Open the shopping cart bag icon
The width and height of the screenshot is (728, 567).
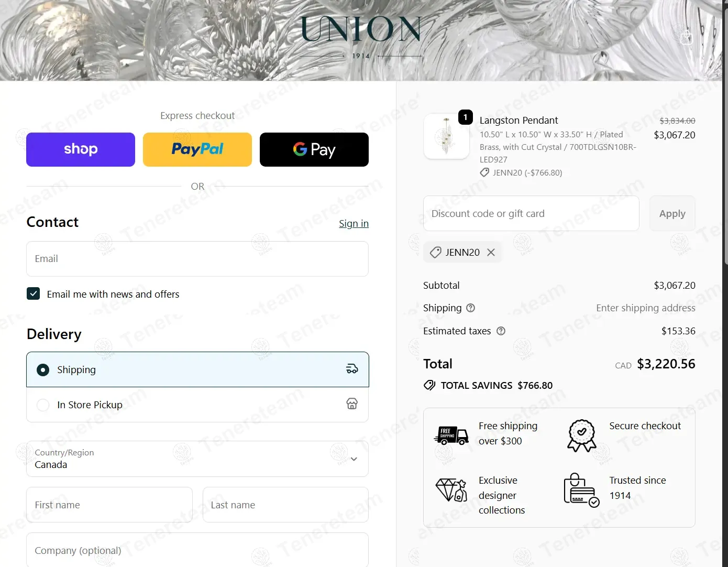tap(686, 38)
